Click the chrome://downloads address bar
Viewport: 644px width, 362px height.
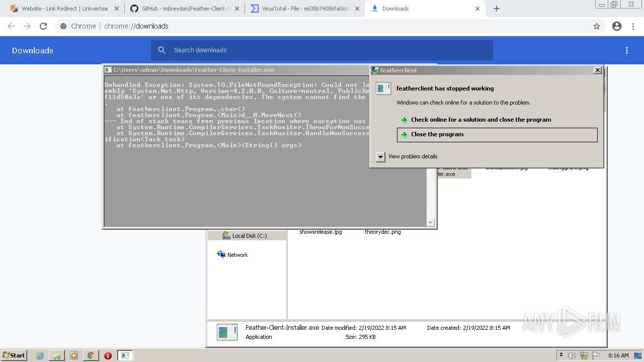tap(322, 26)
